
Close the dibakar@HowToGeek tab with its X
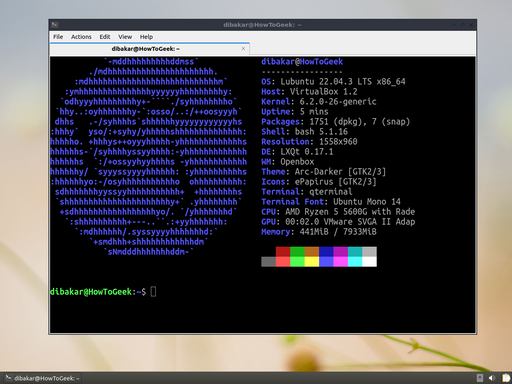tap(243, 49)
